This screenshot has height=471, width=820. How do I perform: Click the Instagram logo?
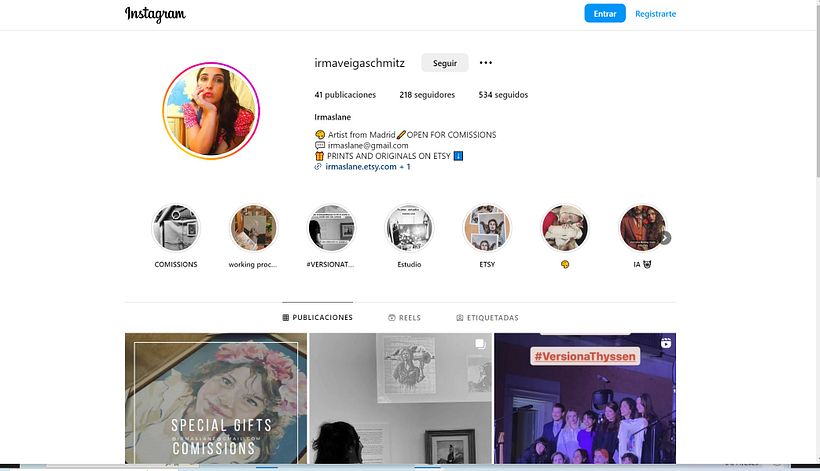coord(155,14)
